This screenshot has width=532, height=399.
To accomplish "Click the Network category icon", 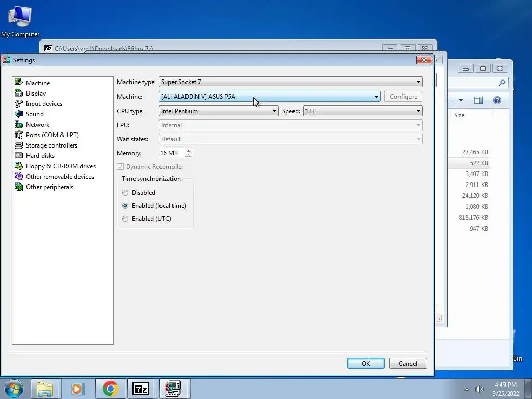I will coord(19,125).
